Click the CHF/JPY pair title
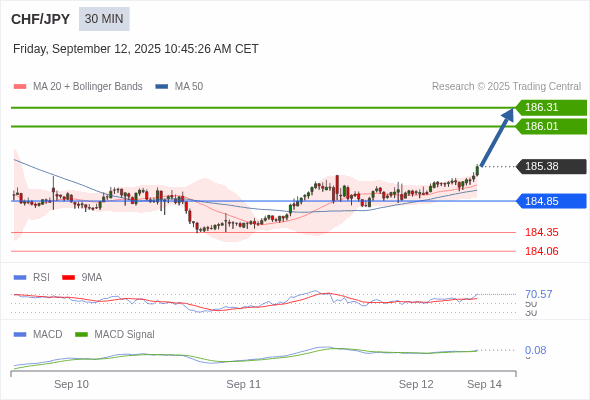The image size is (590, 400). [x=41, y=19]
